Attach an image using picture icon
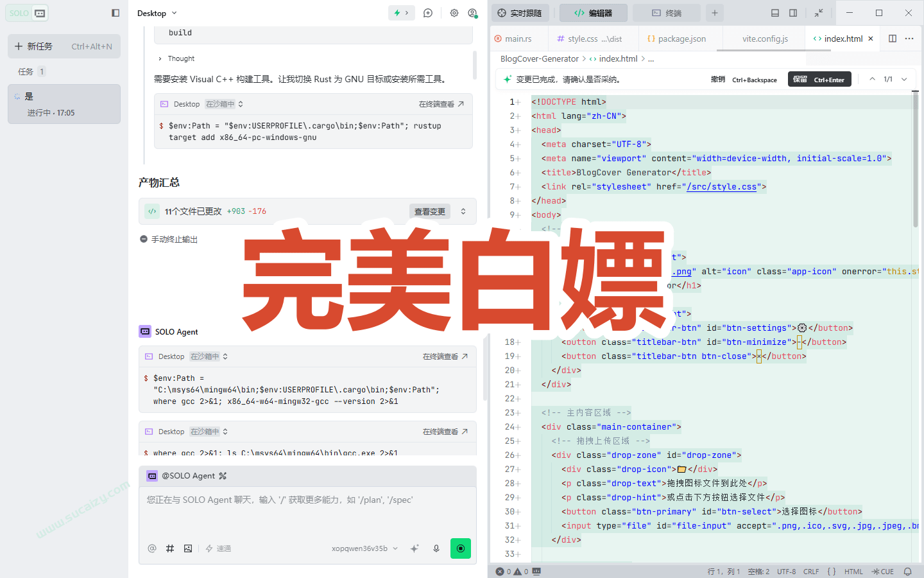Screen dimensions: 924x578 [x=188, y=548]
